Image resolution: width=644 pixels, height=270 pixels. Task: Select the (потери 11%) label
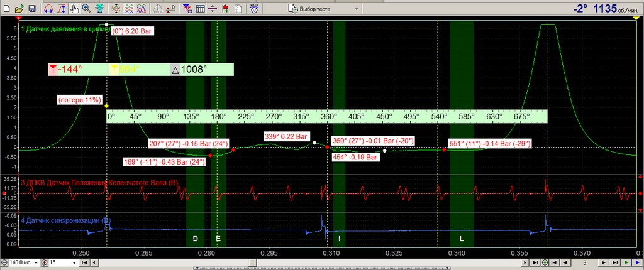80,100
